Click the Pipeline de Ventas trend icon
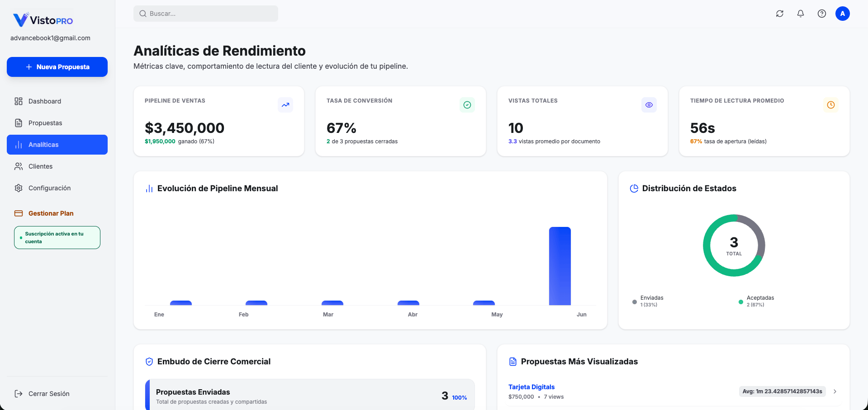The image size is (868, 410). 285,105
